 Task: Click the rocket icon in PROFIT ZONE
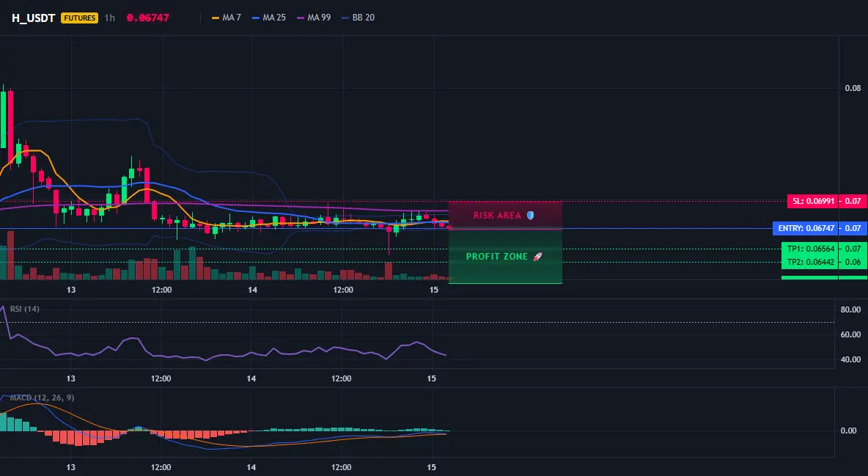pyautogui.click(x=537, y=257)
